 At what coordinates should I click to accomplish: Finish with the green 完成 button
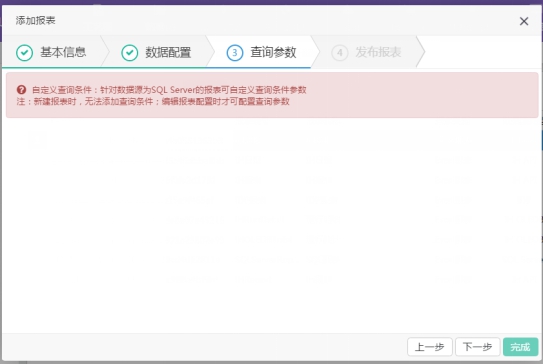(x=520, y=347)
